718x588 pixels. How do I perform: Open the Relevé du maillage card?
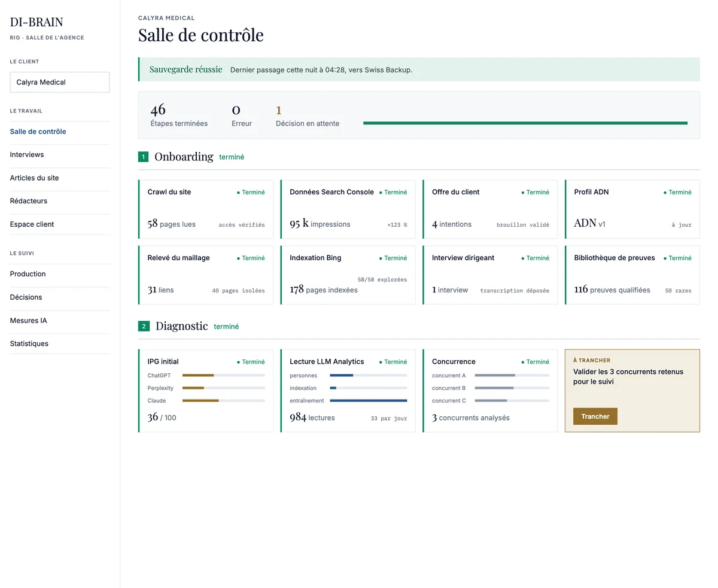(x=206, y=275)
